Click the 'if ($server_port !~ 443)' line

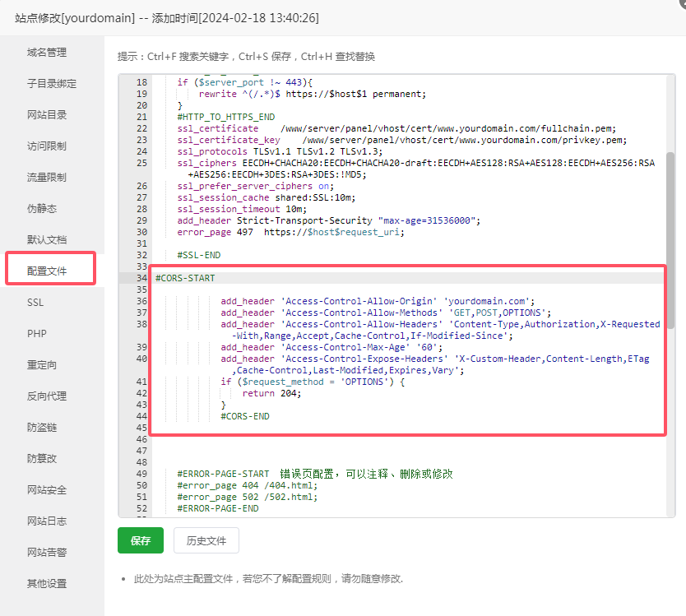[x=245, y=82]
